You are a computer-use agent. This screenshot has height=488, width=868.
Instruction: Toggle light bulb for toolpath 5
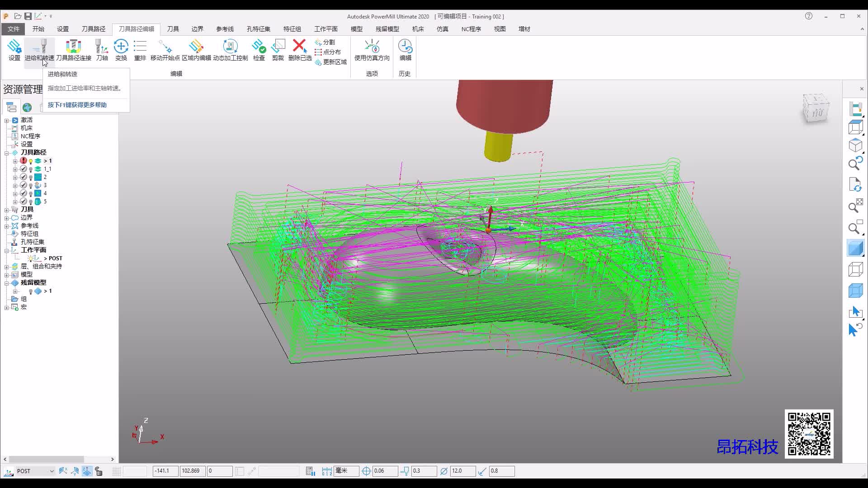pos(31,202)
